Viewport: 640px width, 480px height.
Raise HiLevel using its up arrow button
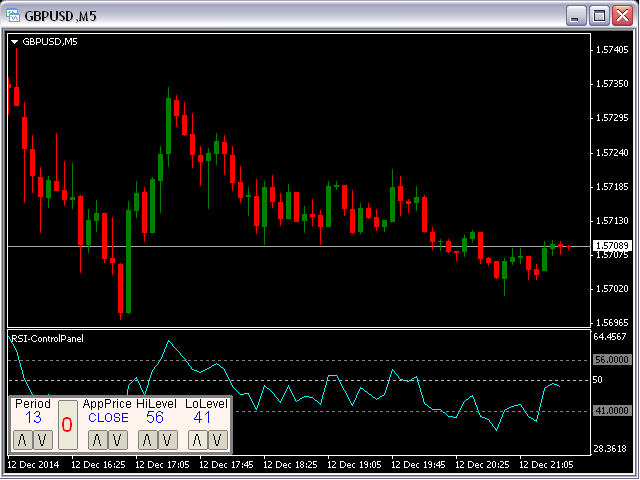tap(148, 440)
